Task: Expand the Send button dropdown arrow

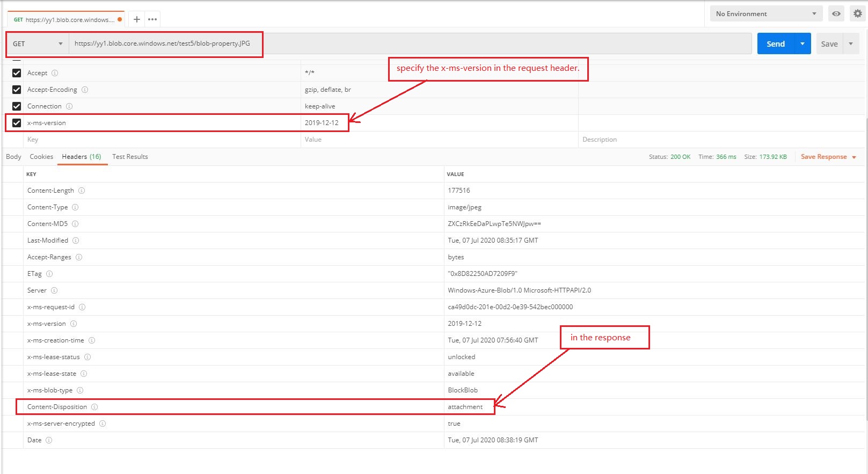Action: pos(803,43)
